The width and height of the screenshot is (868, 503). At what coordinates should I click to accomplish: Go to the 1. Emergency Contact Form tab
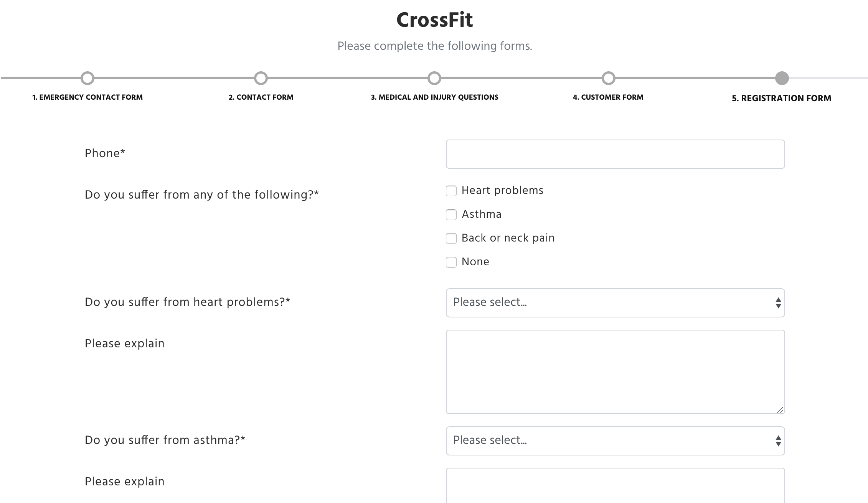point(87,97)
